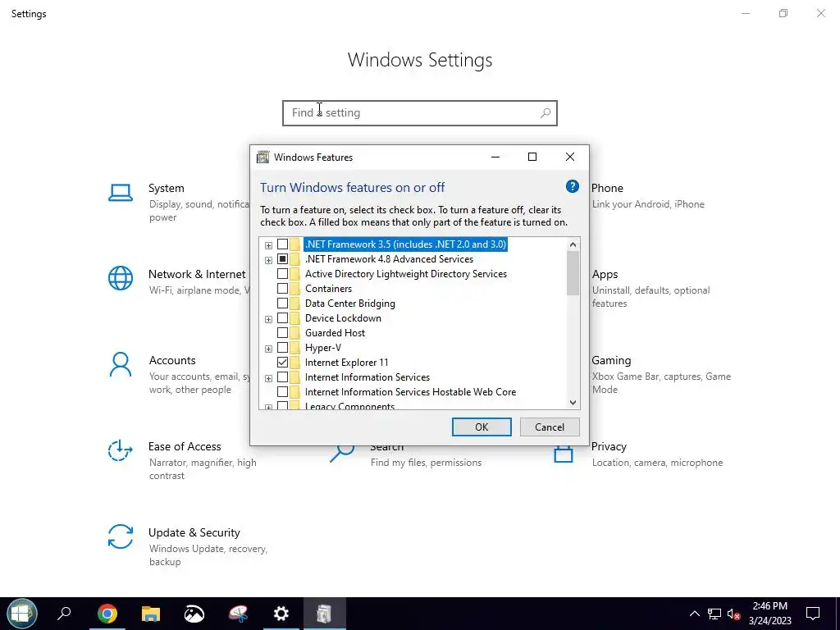Expand the Internet Information Services node
Screen dimensions: 840x630
(268, 378)
